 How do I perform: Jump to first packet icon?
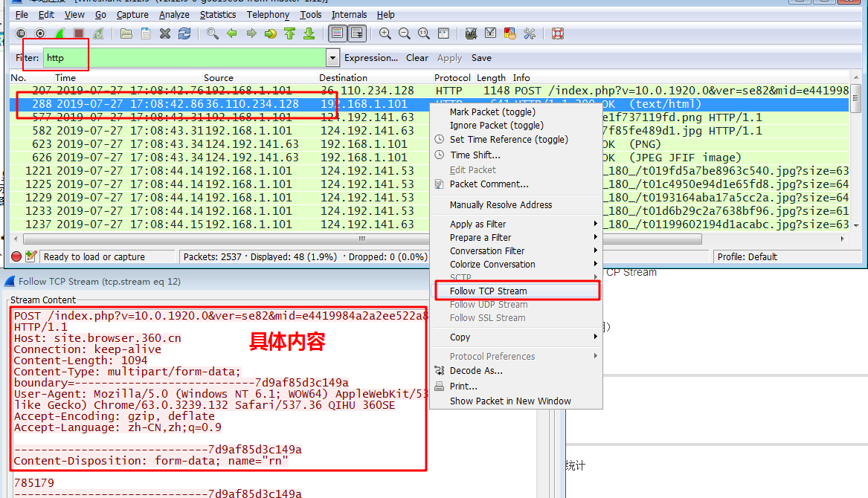pyautogui.click(x=290, y=33)
